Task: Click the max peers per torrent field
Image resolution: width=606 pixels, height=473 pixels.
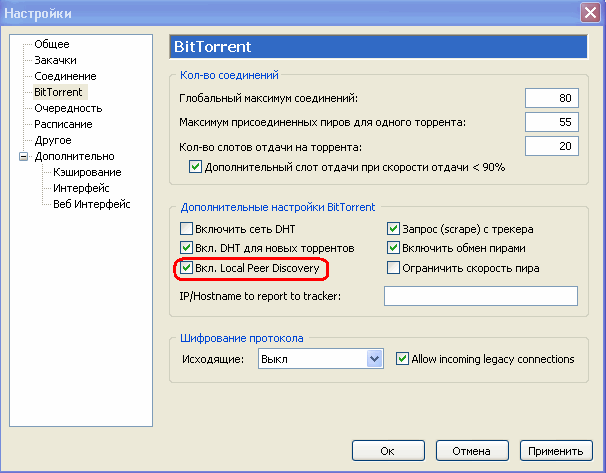Action: tap(552, 122)
